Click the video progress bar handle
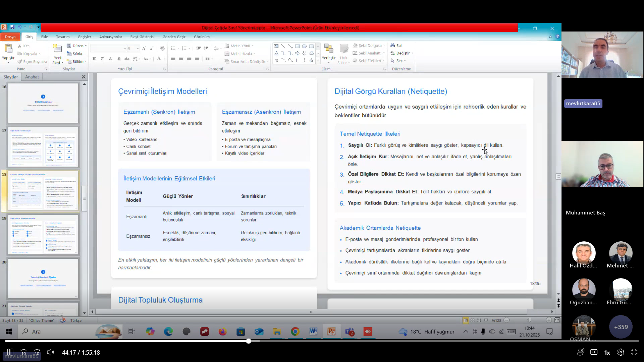 (x=249, y=341)
